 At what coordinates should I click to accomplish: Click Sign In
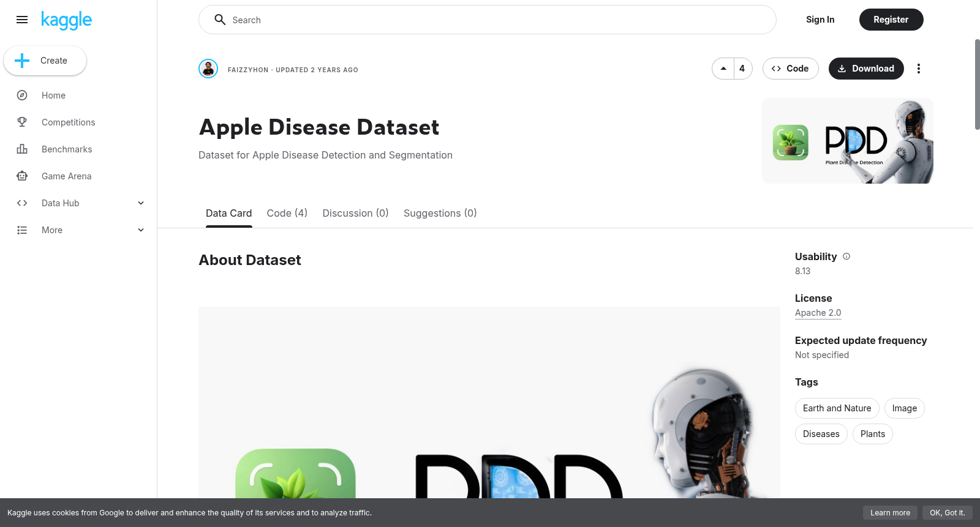[x=820, y=20]
